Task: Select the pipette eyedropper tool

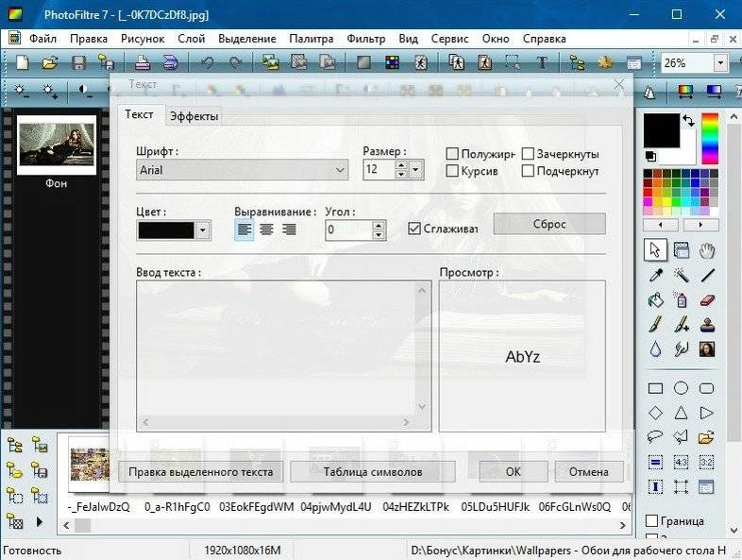Action: [x=656, y=275]
